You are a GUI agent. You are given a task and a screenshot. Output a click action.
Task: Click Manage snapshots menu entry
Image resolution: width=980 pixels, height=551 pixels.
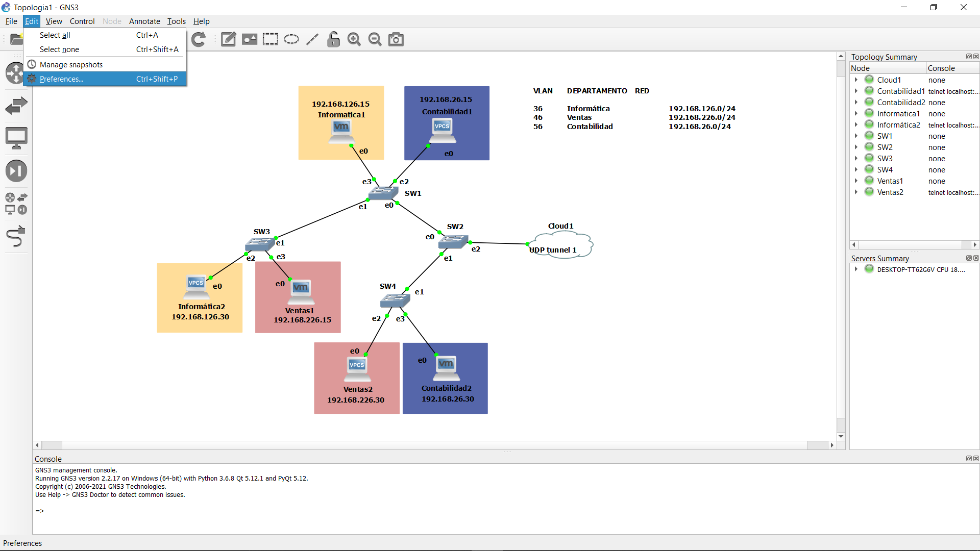tap(71, 65)
